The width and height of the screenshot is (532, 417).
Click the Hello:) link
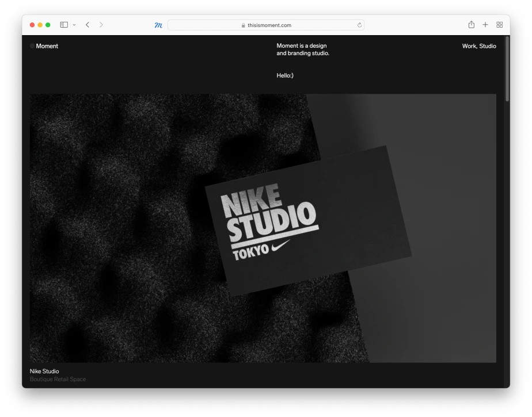(285, 75)
